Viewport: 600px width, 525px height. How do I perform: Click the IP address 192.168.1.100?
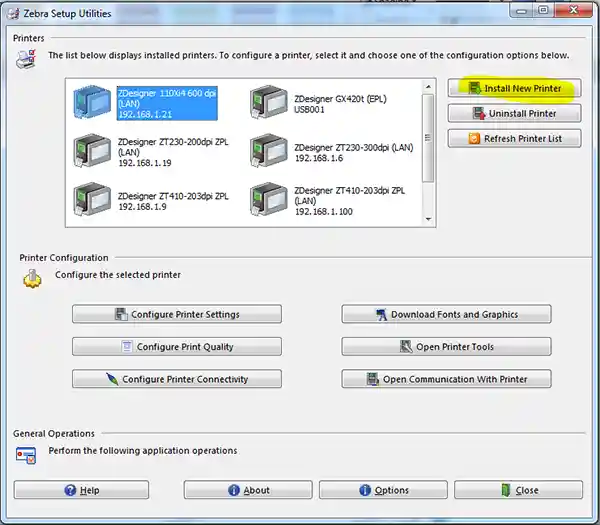click(324, 212)
